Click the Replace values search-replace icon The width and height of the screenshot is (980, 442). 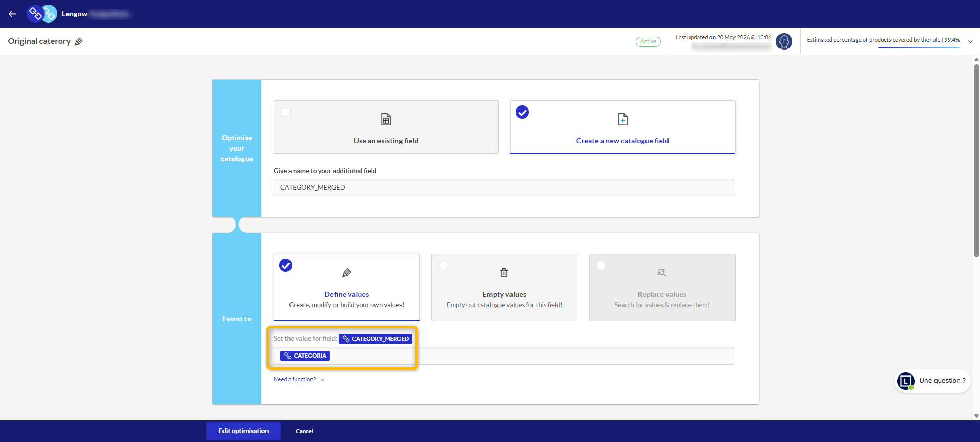coord(662,273)
